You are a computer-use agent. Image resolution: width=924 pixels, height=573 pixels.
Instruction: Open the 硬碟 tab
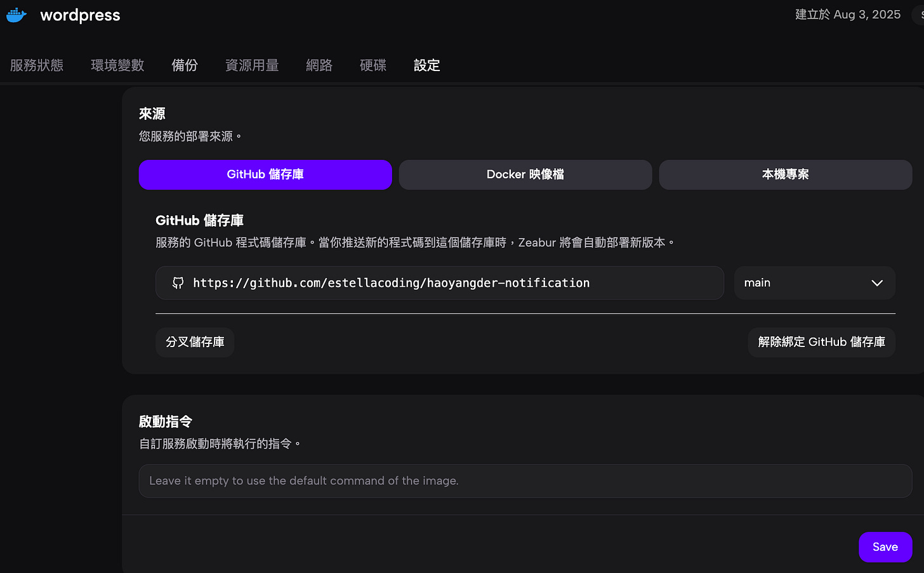373,65
